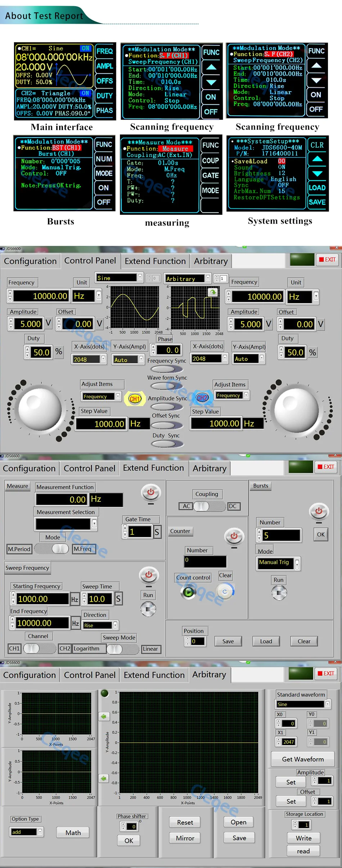Click the Mirror button
This screenshot has height=868, width=342.
(x=185, y=838)
